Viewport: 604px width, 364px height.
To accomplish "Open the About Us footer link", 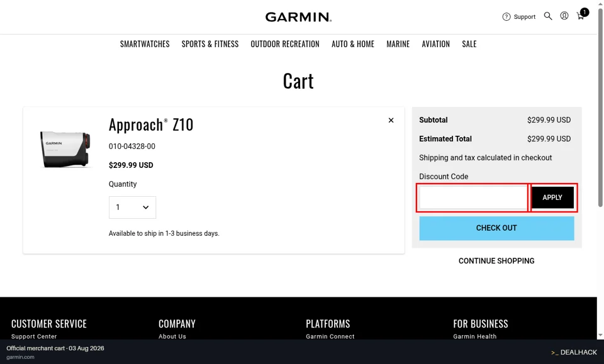I will tap(172, 336).
